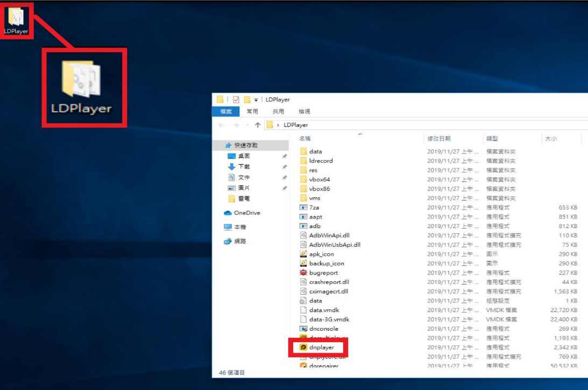Select the original LDPlayer folder icon on the desktop

[x=16, y=17]
